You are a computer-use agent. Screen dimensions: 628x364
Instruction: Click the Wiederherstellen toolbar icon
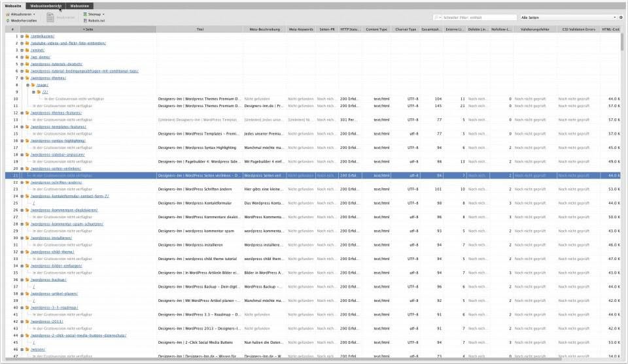[x=8, y=20]
